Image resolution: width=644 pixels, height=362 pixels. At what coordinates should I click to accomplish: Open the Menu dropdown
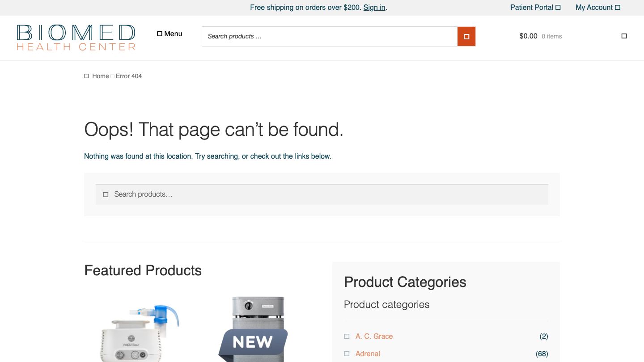click(x=169, y=34)
